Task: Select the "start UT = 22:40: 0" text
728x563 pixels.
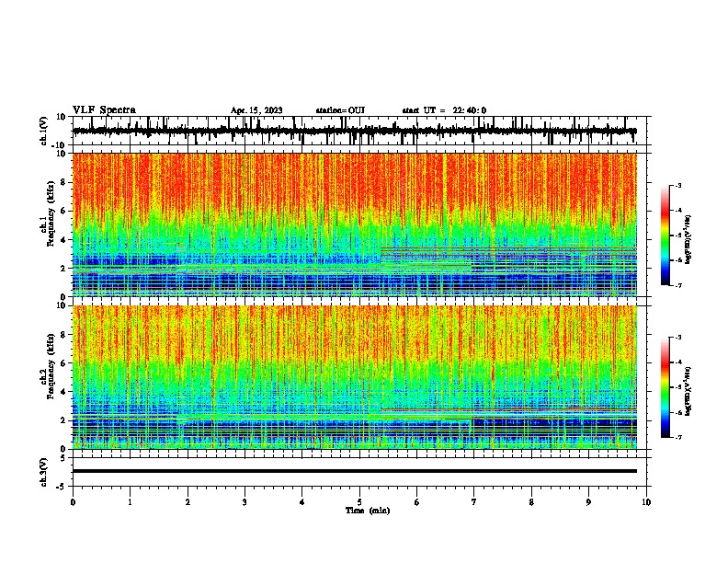Action: click(444, 110)
